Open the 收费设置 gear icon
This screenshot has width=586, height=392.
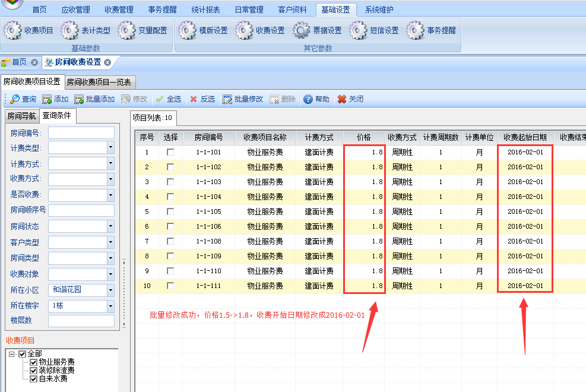point(244,30)
